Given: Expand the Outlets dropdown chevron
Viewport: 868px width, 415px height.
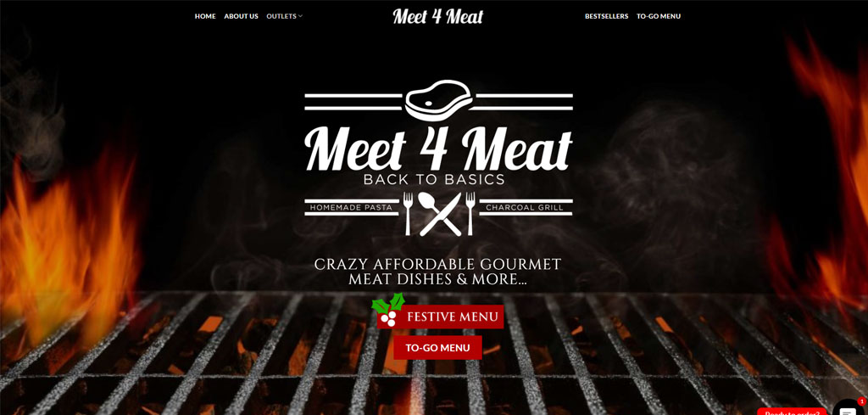Looking at the screenshot, I should tap(301, 16).
